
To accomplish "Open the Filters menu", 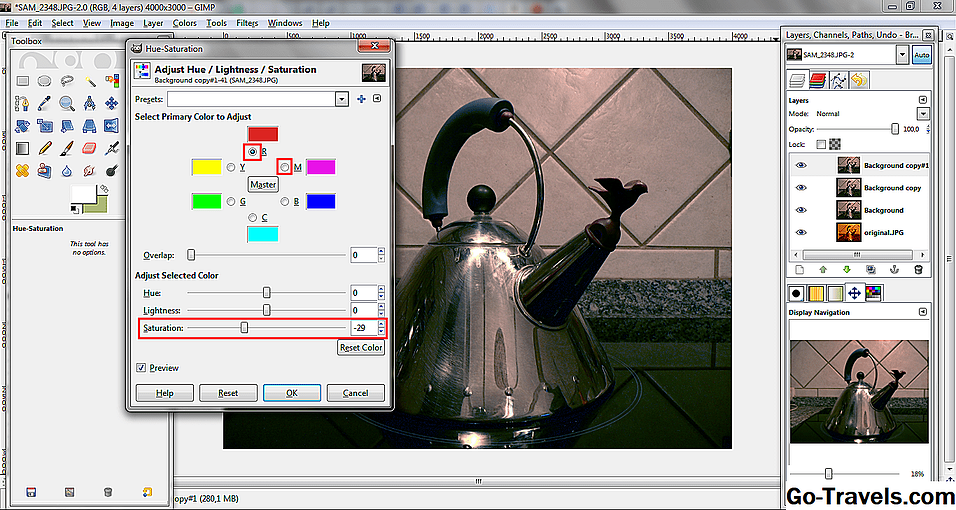I will point(246,22).
